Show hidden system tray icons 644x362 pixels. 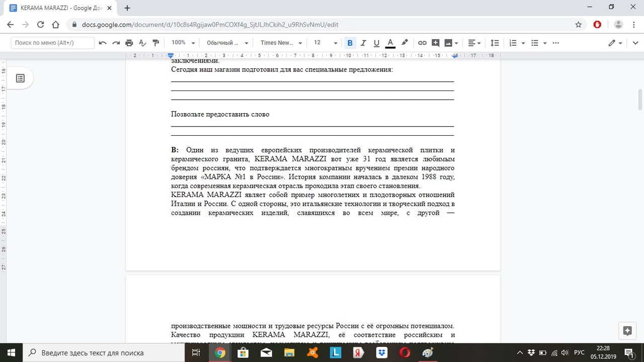tap(520, 352)
